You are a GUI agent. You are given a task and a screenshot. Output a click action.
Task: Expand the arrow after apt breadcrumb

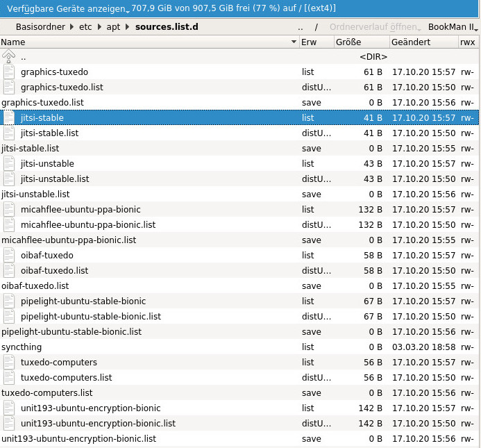point(127,27)
